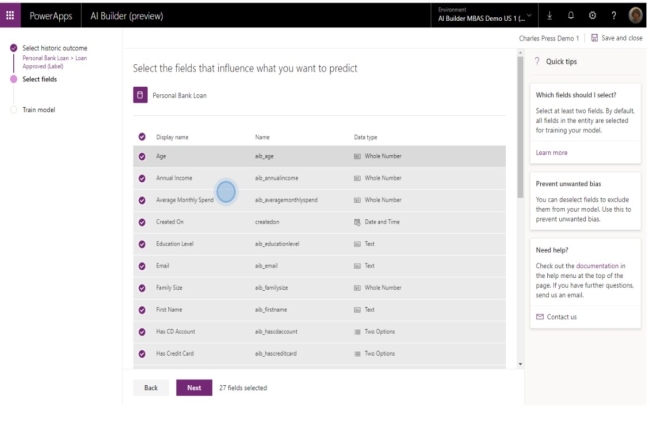Uncheck the Average Monthly Spend field
The width and height of the screenshot is (650, 433).
click(x=142, y=200)
